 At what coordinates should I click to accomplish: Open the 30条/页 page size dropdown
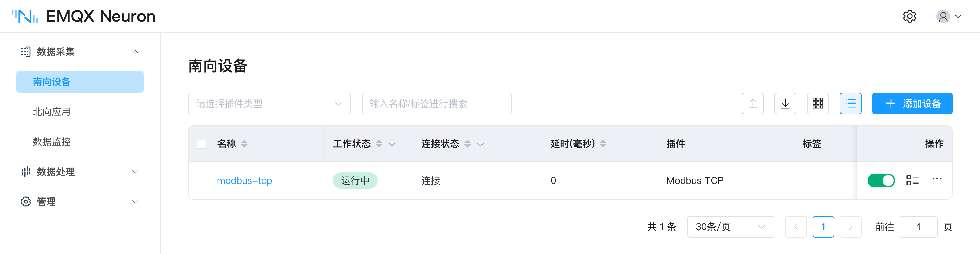[x=731, y=227]
